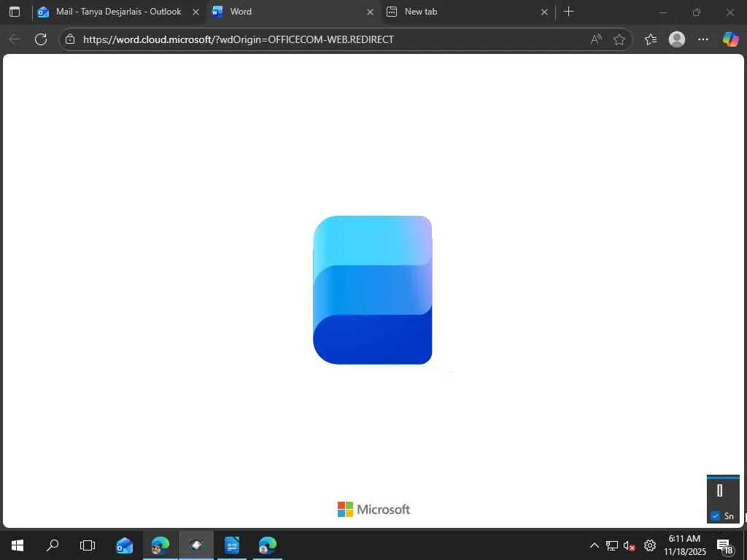The image size is (747, 560).
Task: Restore down the Edge browser window
Action: pyautogui.click(x=697, y=12)
